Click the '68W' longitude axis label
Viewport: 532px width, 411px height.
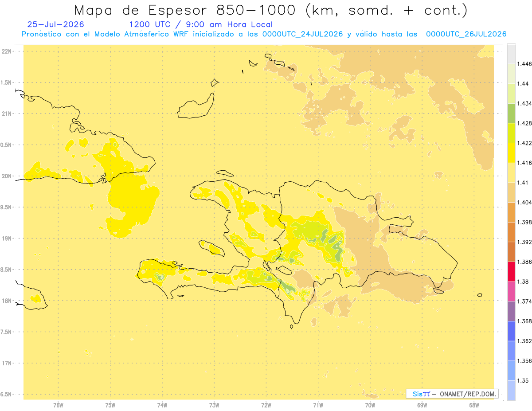[x=474, y=405]
